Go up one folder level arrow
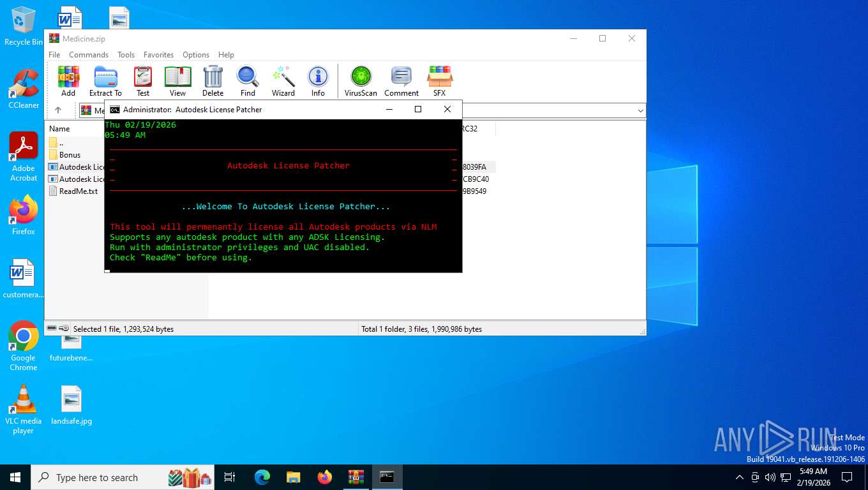Viewport: 868px width, 490px height. point(58,110)
